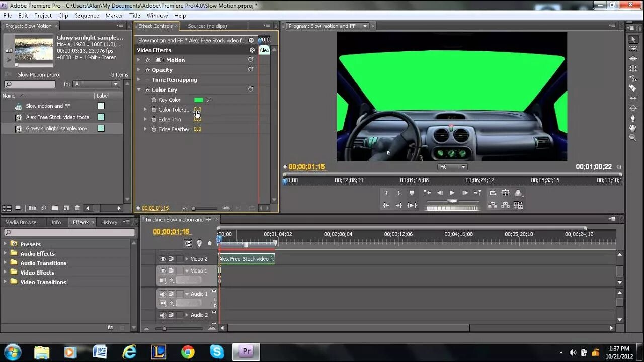Screen dimensions: 644x362
Task: Click Set Unnumbered Marker button
Action: click(x=412, y=193)
